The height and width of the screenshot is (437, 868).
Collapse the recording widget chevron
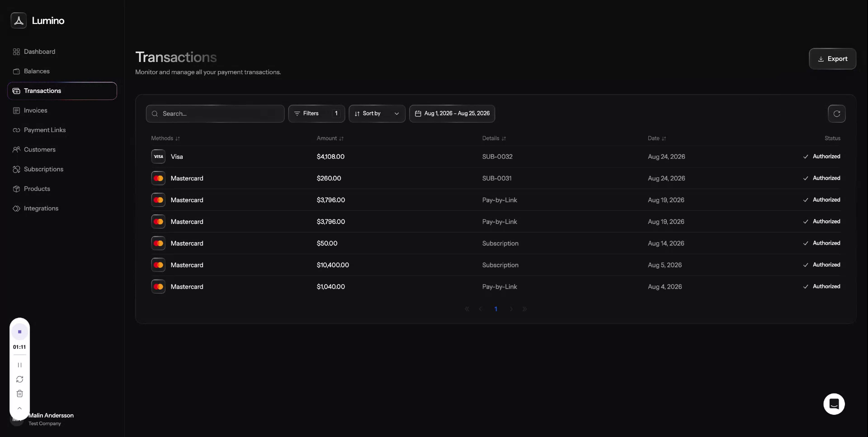19,408
